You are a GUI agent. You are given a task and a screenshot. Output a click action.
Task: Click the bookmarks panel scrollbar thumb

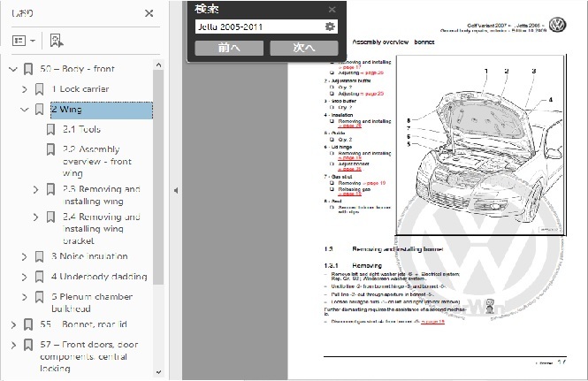coord(158,178)
